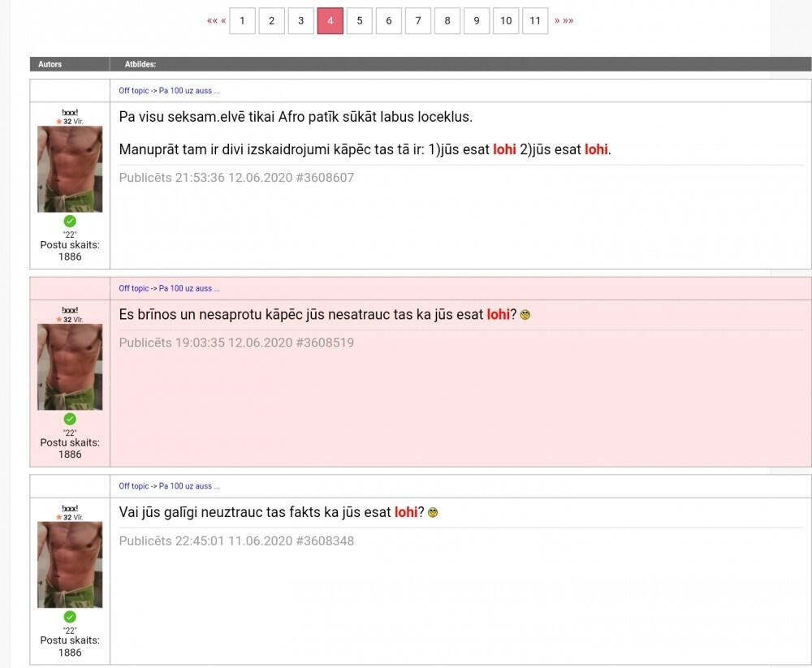Open 'Off topic' link in first post
Image resolution: width=812 pixels, height=668 pixels.
[x=134, y=91]
